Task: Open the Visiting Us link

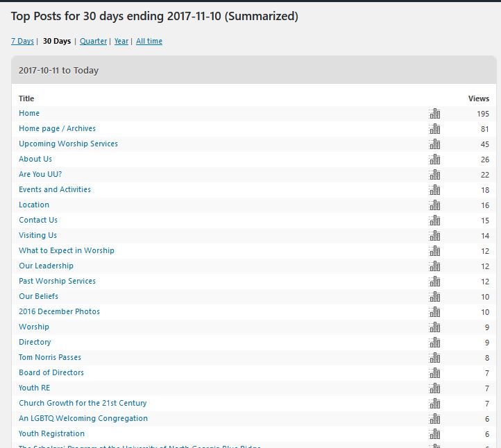Action: click(x=37, y=235)
